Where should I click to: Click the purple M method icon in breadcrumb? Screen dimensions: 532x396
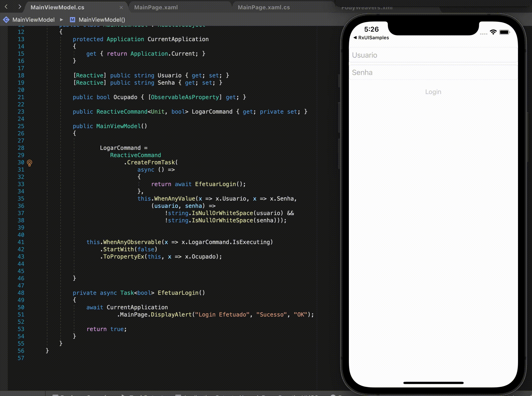point(73,20)
